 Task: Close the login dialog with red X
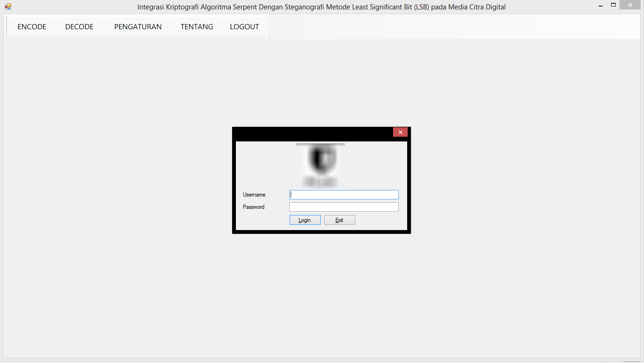pos(400,132)
